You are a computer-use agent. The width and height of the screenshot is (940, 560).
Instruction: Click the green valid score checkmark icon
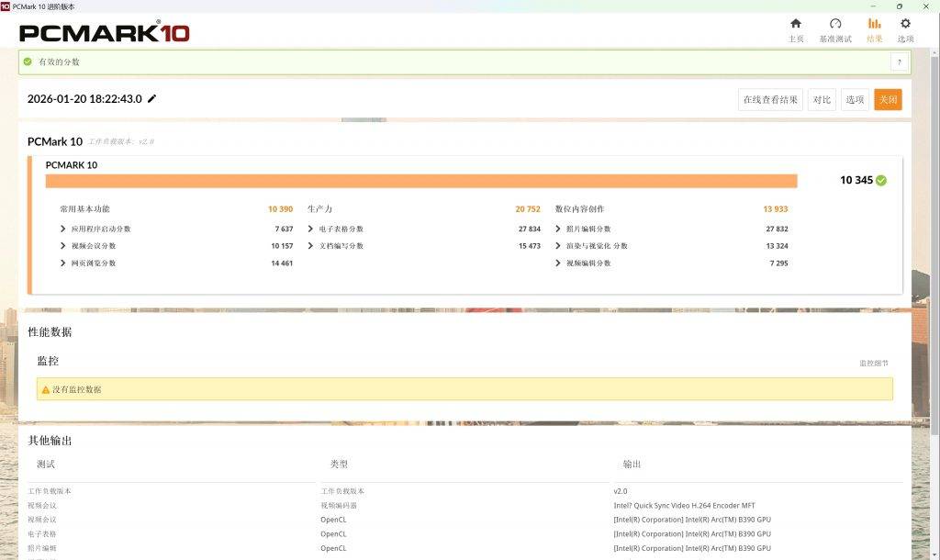(28, 62)
